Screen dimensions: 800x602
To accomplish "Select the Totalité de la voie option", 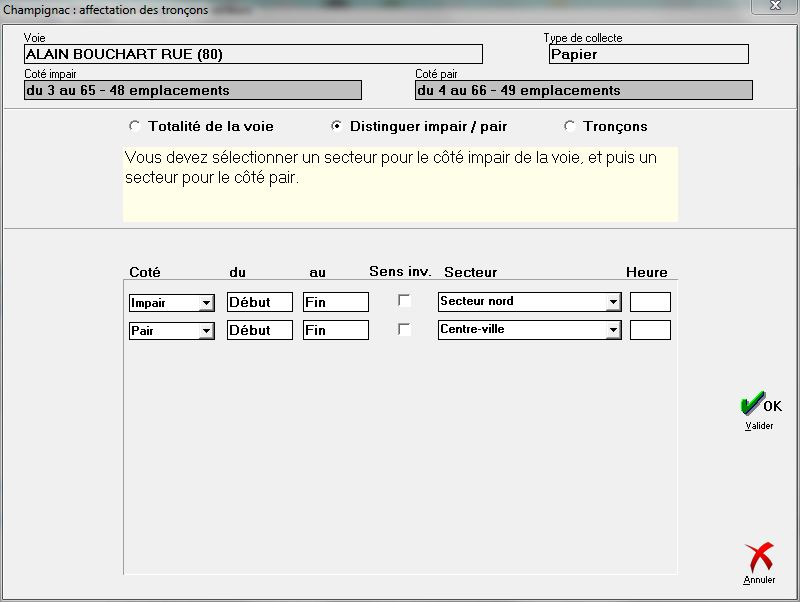I will [x=135, y=127].
